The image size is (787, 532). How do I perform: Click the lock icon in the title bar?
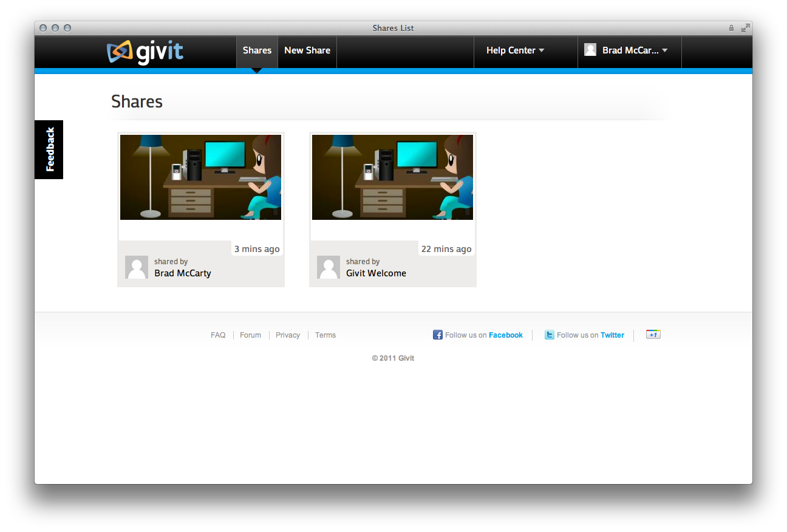point(731,28)
